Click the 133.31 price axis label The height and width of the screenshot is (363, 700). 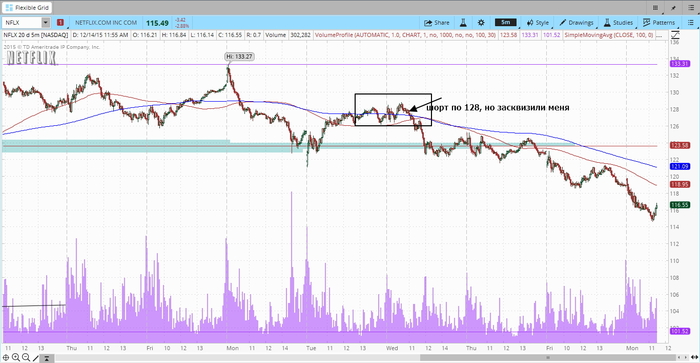(680, 64)
